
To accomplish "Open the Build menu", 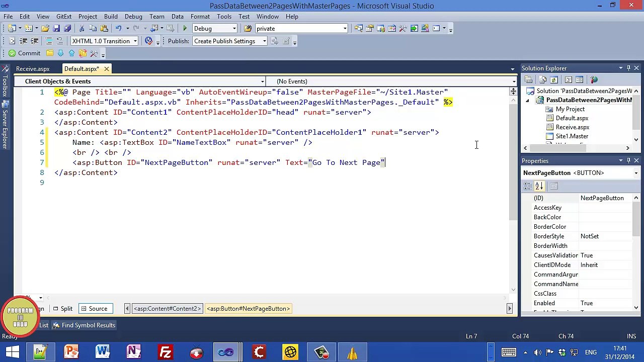I will (x=111, y=17).
